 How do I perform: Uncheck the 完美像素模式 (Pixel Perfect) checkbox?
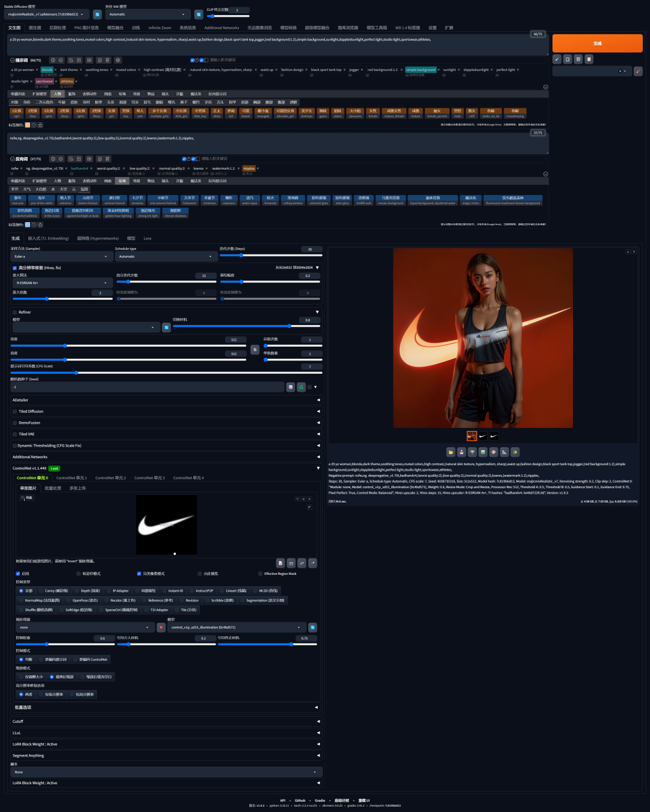[x=139, y=574]
